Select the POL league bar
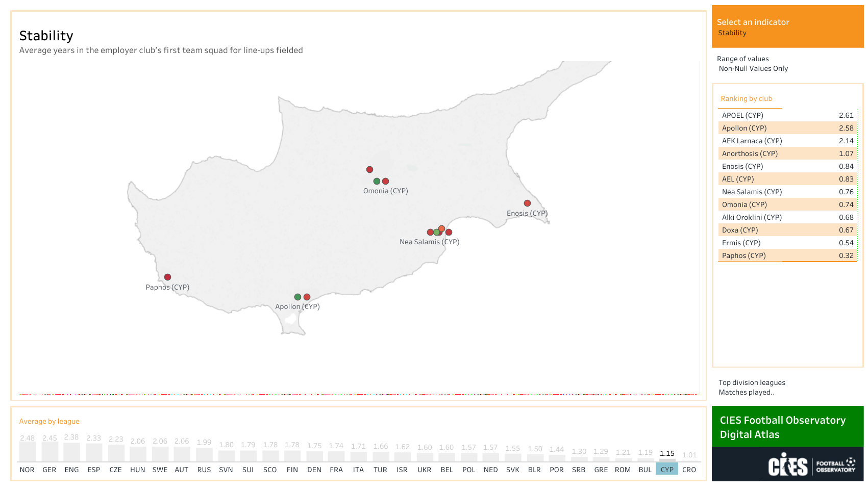Viewport: 868px width, 491px height. coord(469,457)
